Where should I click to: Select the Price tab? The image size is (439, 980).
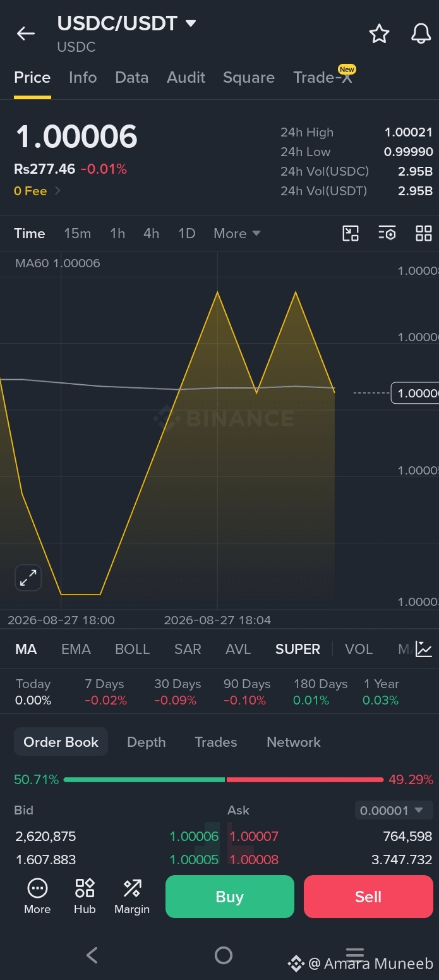pos(32,78)
